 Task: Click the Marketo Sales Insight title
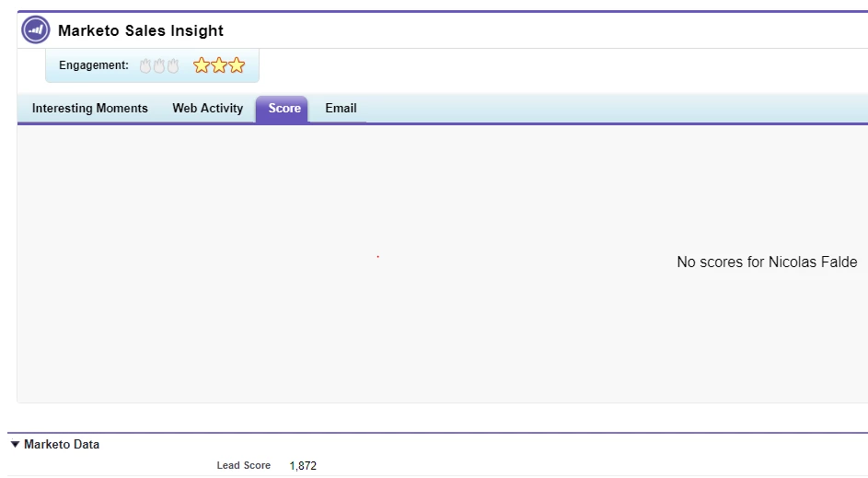pyautogui.click(x=141, y=30)
